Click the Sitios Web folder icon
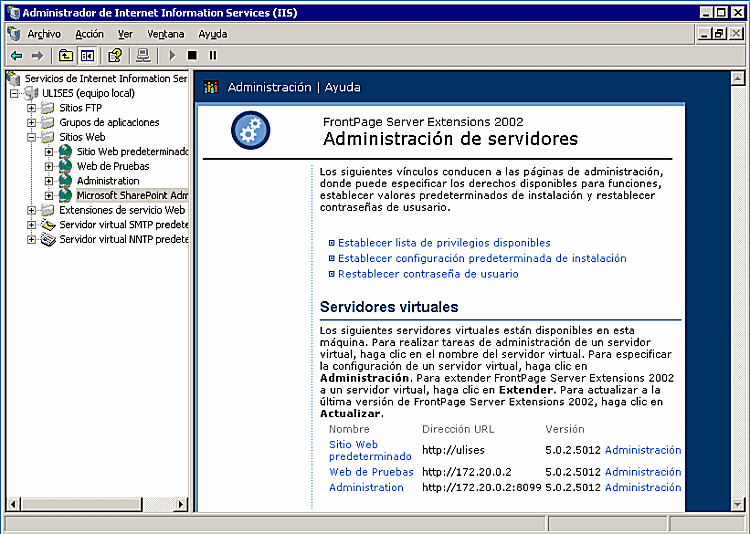Viewport: 750px width, 534px height. [47, 137]
